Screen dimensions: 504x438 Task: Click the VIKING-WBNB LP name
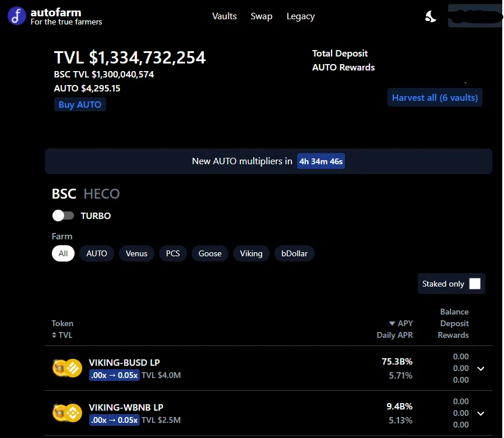(126, 408)
